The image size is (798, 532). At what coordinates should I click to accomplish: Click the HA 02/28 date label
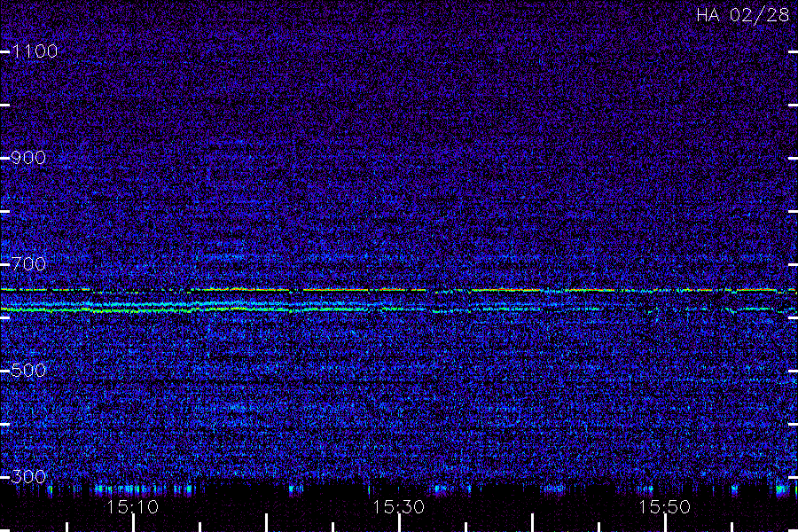(742, 15)
